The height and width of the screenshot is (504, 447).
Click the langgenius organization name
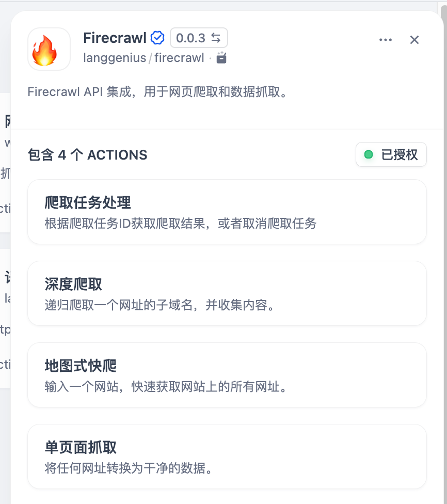coord(115,58)
